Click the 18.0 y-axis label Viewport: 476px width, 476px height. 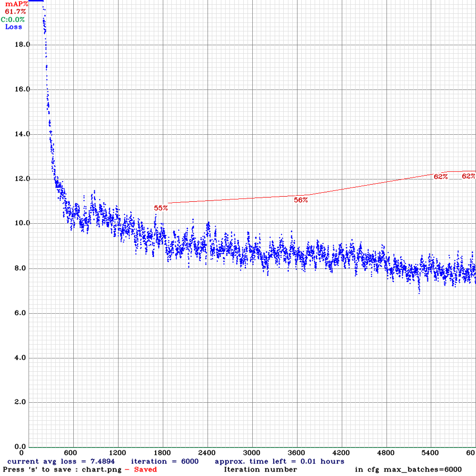(x=22, y=45)
